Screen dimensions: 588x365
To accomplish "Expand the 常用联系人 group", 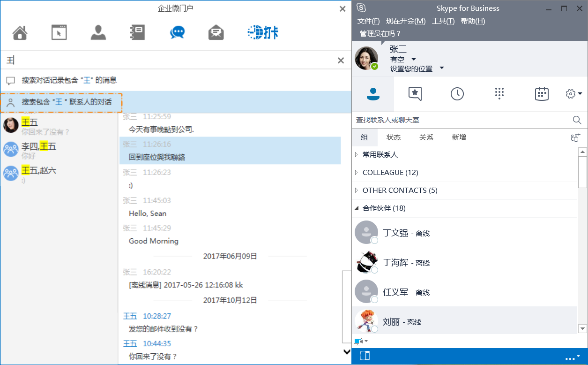I will 357,155.
